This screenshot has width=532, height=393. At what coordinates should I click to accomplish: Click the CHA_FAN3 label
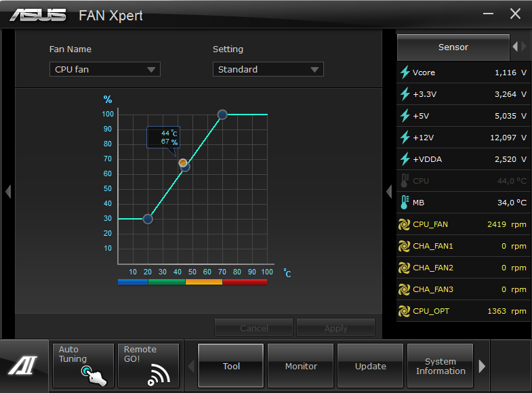[433, 289]
